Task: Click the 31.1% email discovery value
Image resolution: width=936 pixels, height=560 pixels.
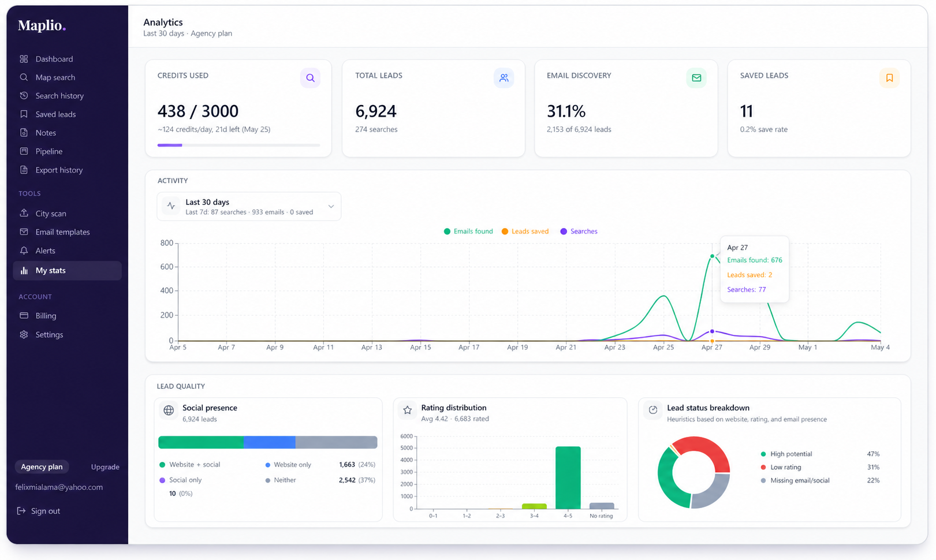Action: click(x=566, y=111)
